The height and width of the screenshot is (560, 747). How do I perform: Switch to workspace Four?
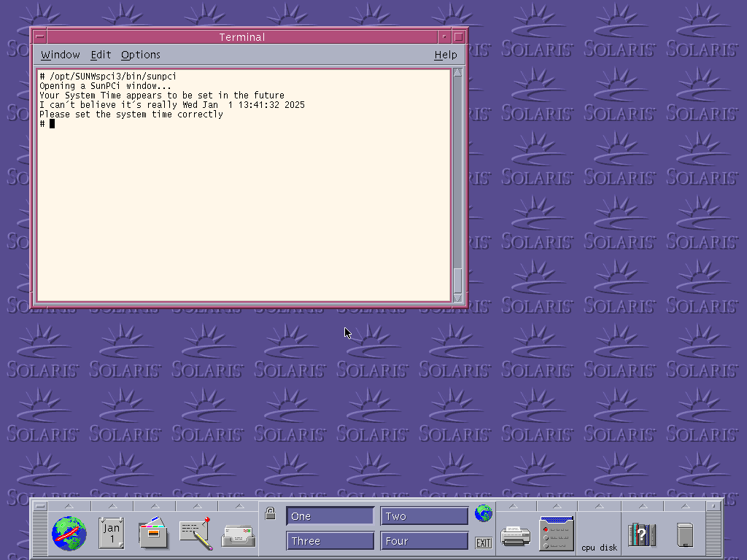point(424,541)
